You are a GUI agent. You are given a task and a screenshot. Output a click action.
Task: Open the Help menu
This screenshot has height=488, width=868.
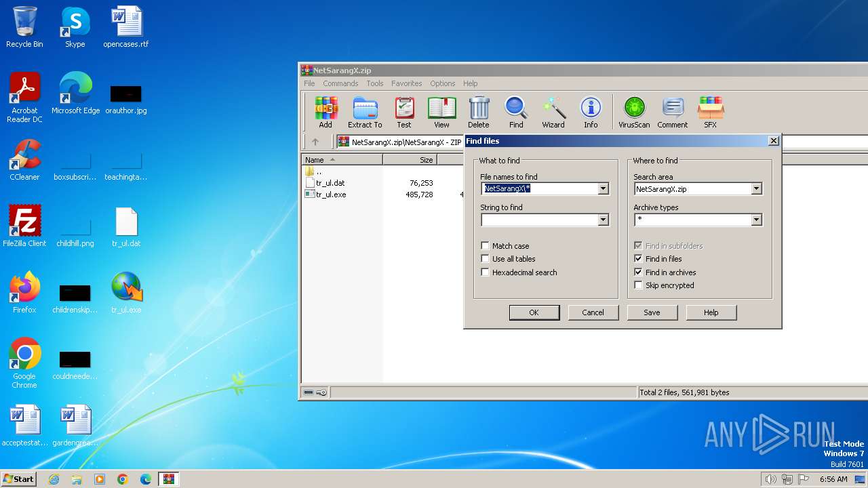pyautogui.click(x=471, y=83)
